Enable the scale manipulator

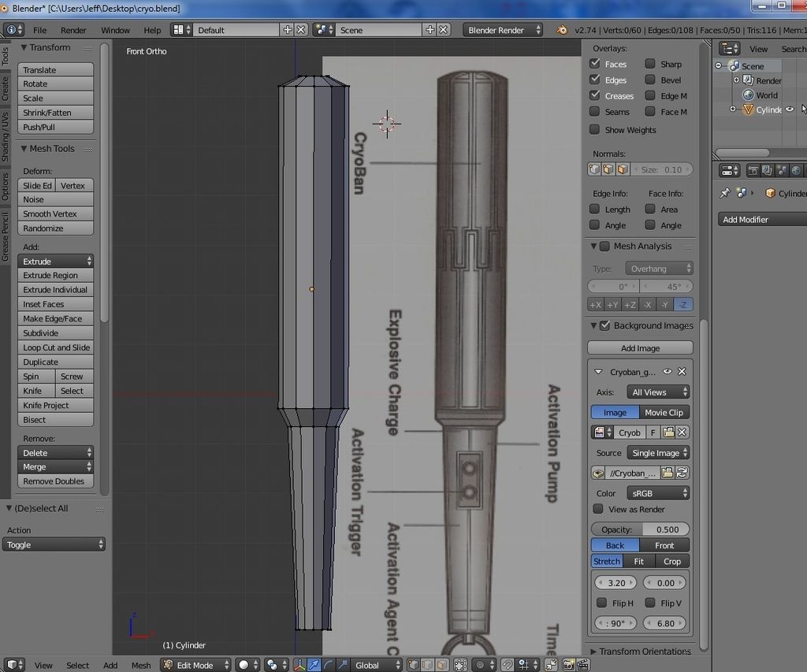[342, 665]
